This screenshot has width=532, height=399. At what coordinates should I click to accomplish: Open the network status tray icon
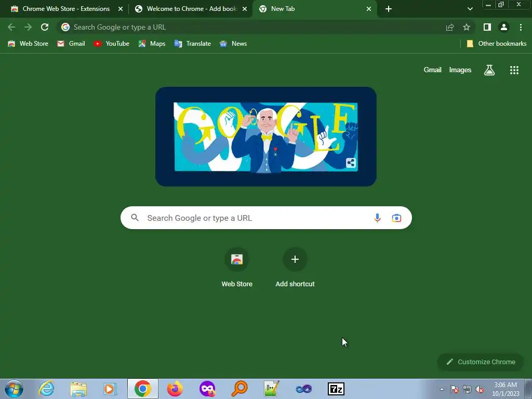(x=467, y=389)
